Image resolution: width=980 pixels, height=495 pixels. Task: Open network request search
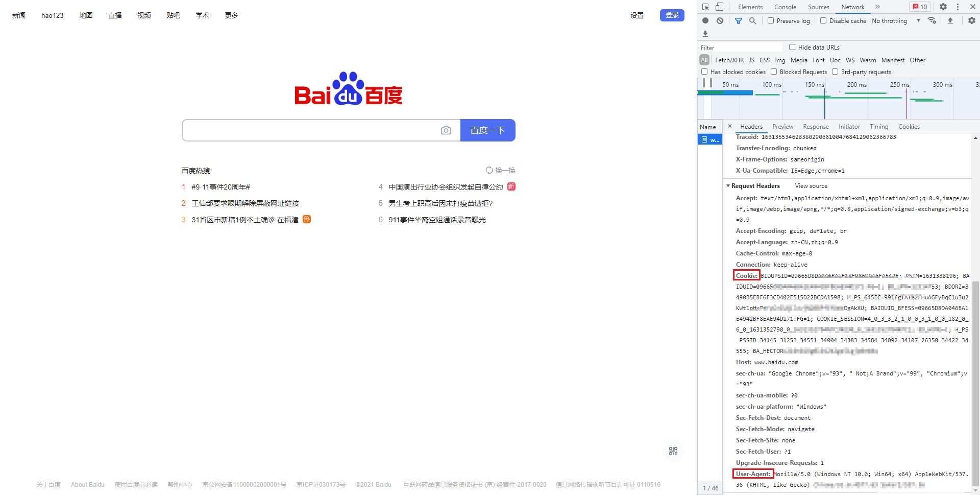(753, 20)
